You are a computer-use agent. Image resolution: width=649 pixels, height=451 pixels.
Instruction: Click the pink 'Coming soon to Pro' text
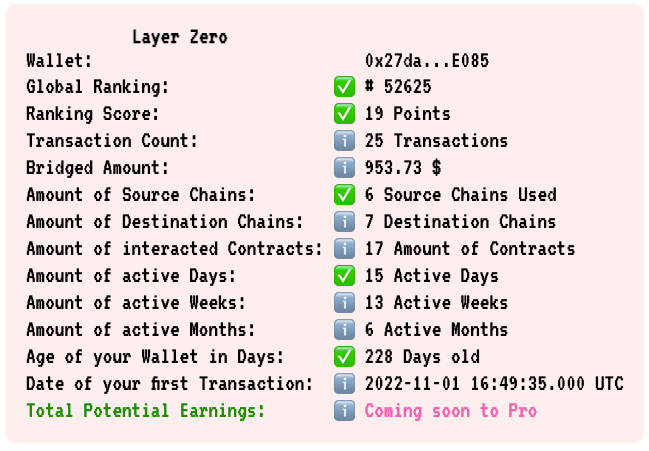[451, 411]
